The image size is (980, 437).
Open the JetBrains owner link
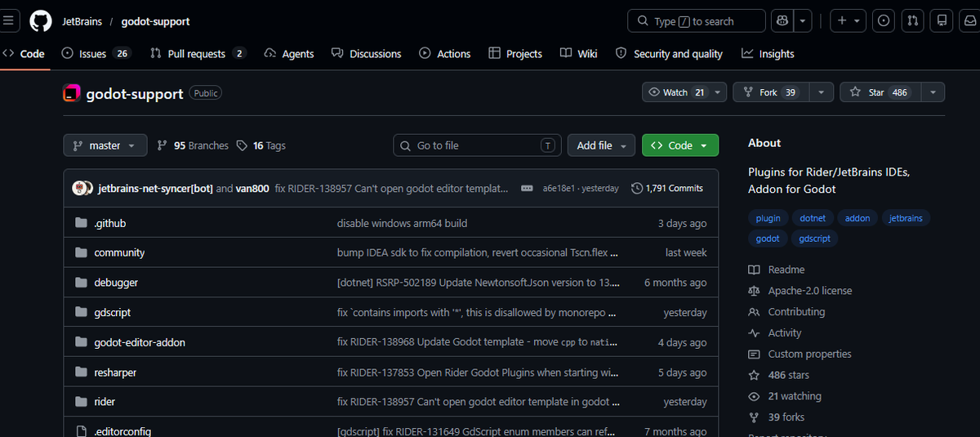click(x=82, y=21)
